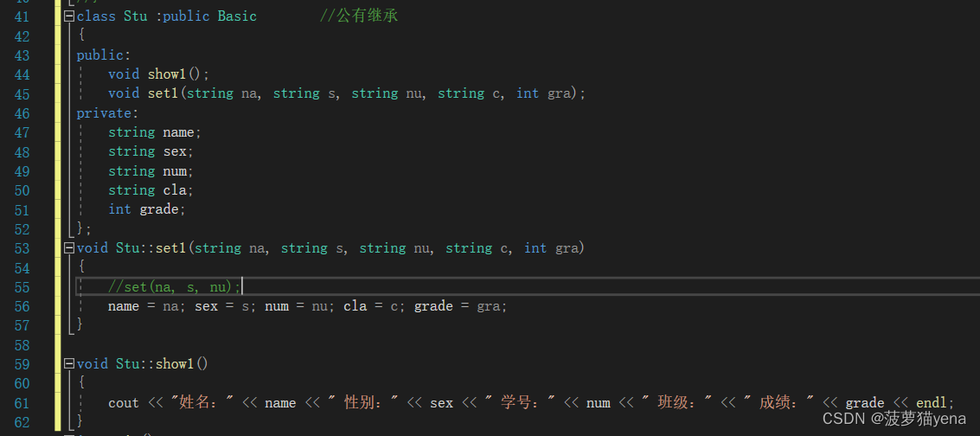This screenshot has width=980, height=436.
Task: Click the 'class' keyword on line 41
Action: click(96, 16)
